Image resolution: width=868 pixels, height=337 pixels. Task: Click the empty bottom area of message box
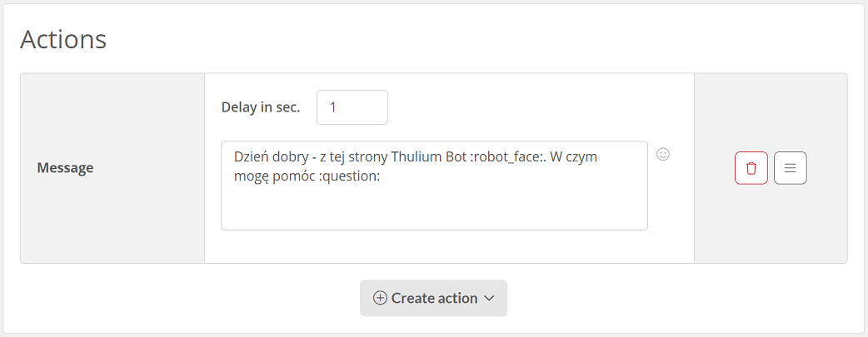click(x=434, y=209)
